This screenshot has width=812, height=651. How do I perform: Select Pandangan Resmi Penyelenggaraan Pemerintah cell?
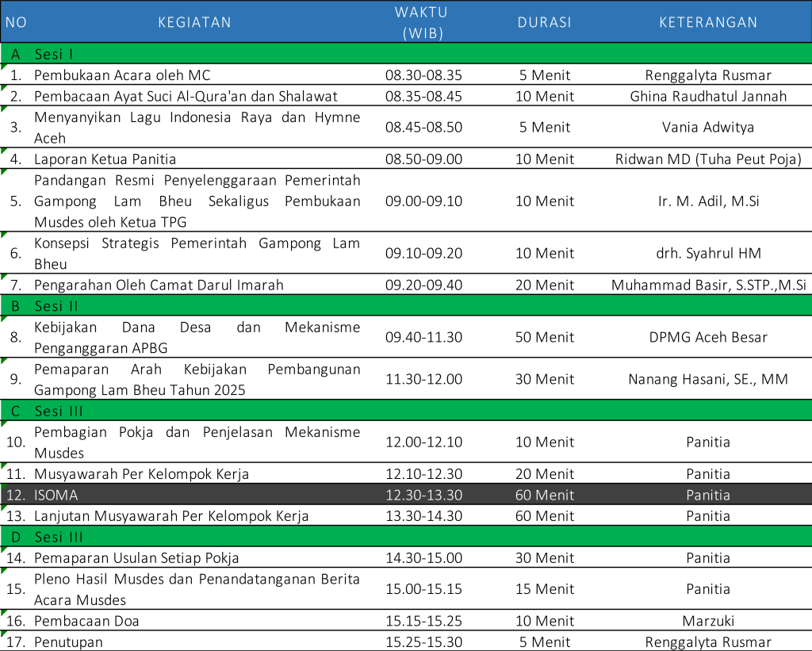pos(197,201)
